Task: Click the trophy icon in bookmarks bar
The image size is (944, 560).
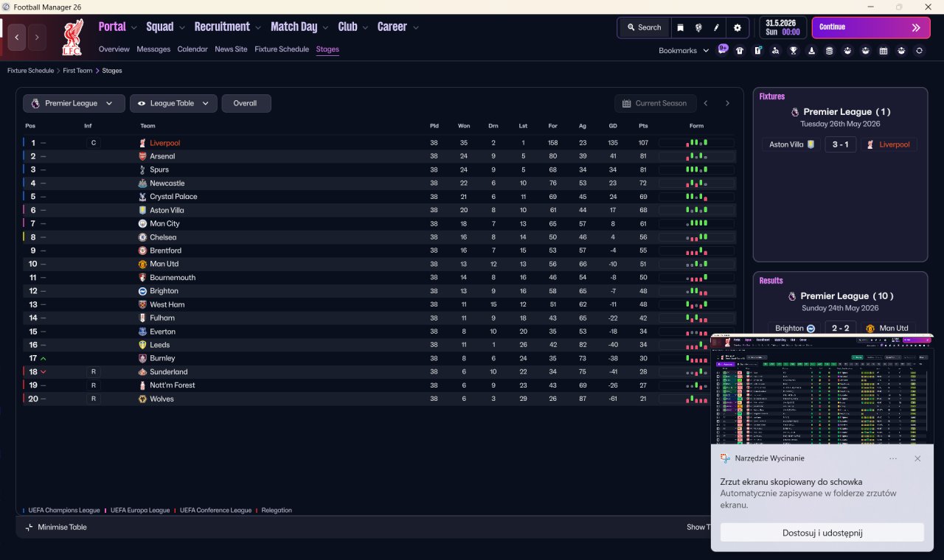Action: pyautogui.click(x=794, y=51)
